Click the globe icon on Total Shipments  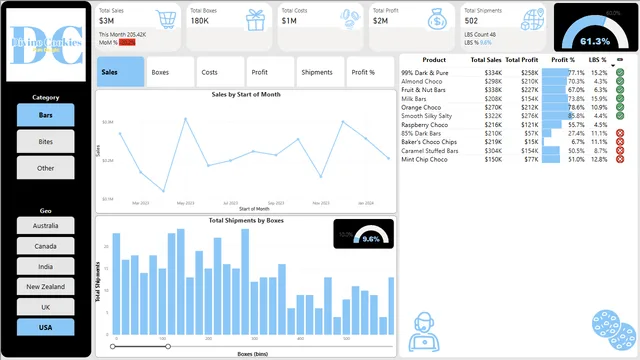coord(533,19)
